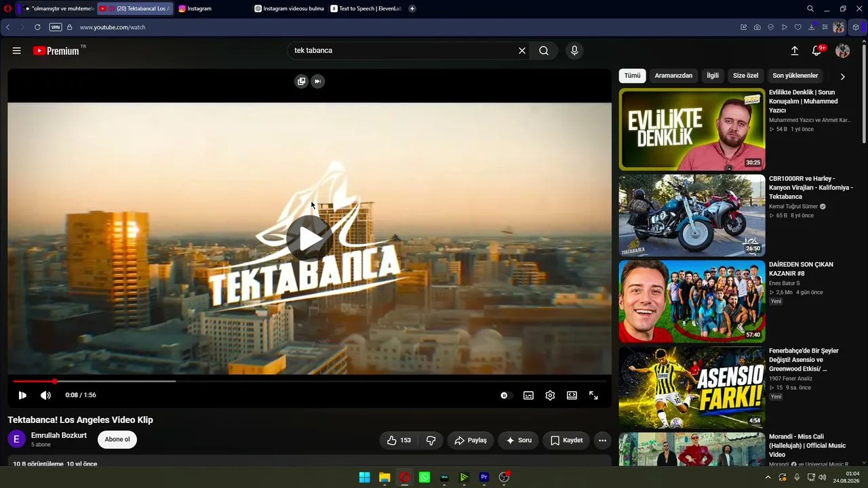868x488 pixels.
Task: Play the video with center play button
Action: point(309,238)
